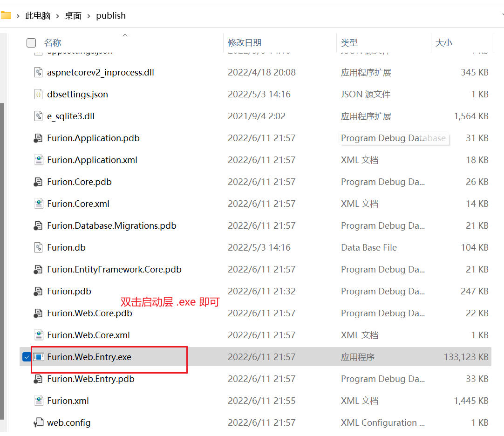Click the Furion.db database file icon
The width and height of the screenshot is (504, 436).
click(x=39, y=248)
